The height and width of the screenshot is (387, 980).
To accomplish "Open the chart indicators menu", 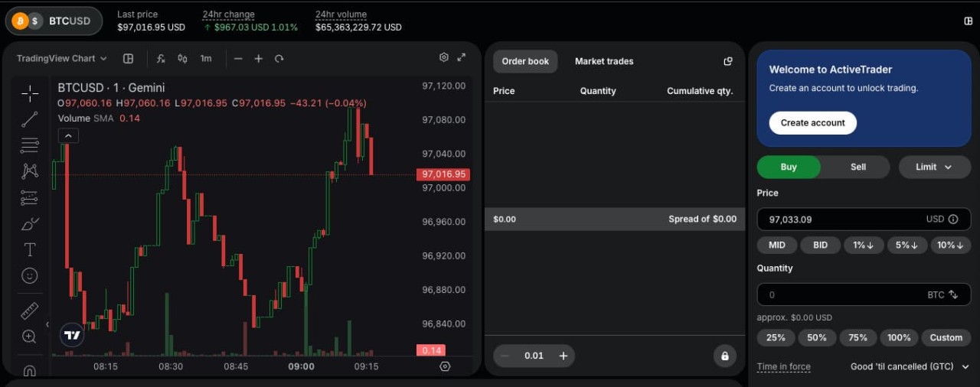I will tap(161, 58).
